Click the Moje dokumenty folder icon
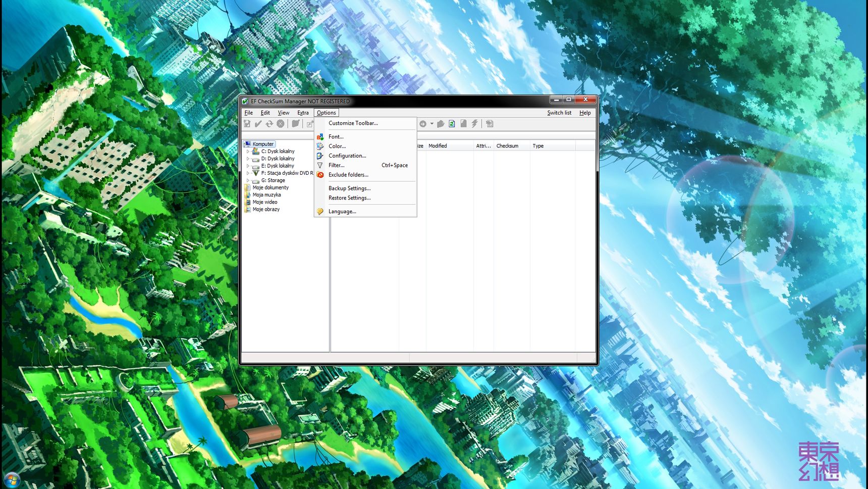 248,187
